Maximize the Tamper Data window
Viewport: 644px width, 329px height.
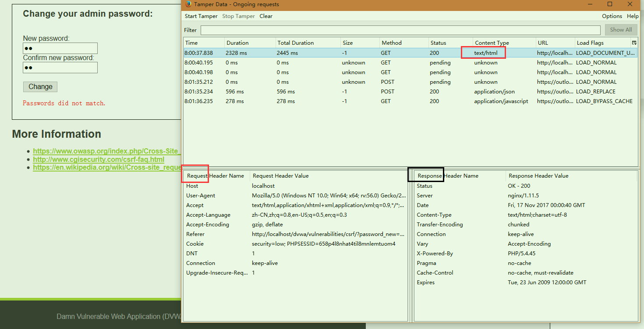609,4
